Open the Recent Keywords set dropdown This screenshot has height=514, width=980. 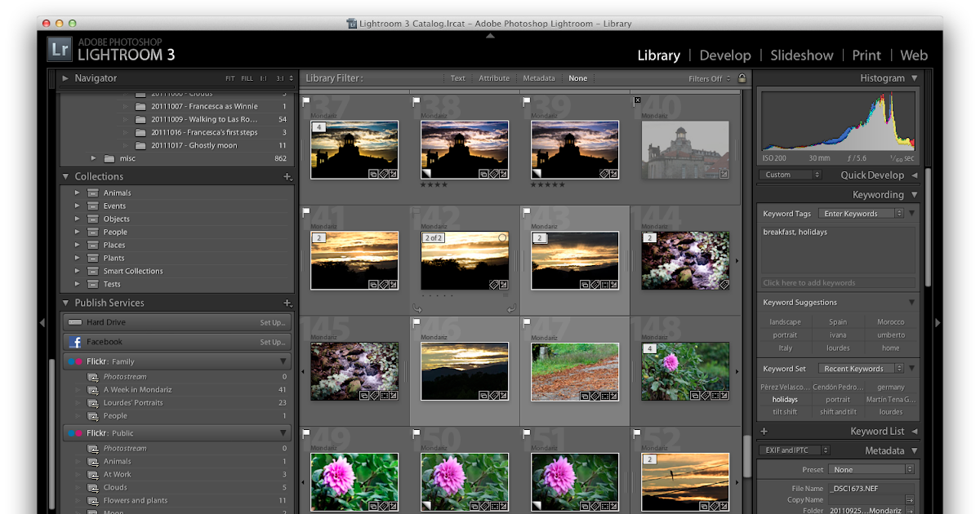pyautogui.click(x=859, y=369)
